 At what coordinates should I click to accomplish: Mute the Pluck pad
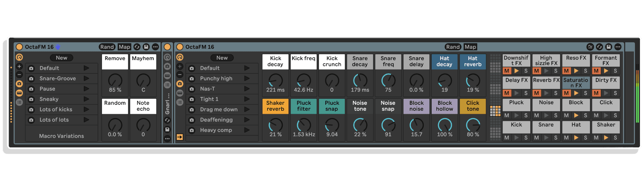[507, 115]
